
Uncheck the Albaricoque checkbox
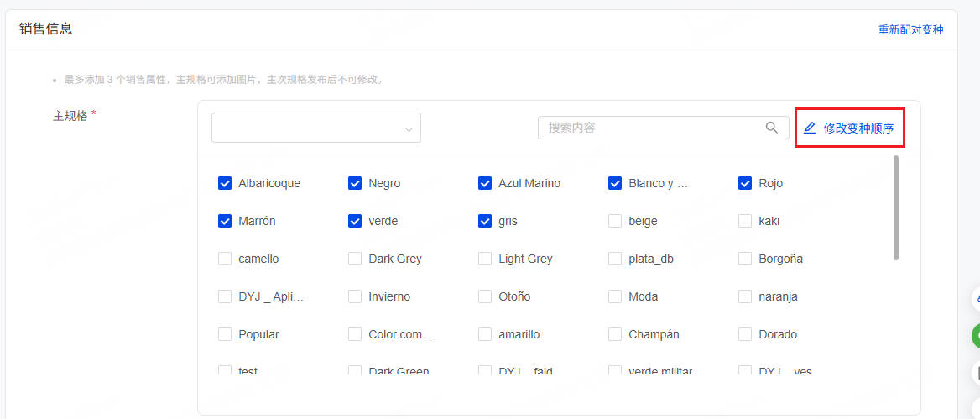point(225,183)
